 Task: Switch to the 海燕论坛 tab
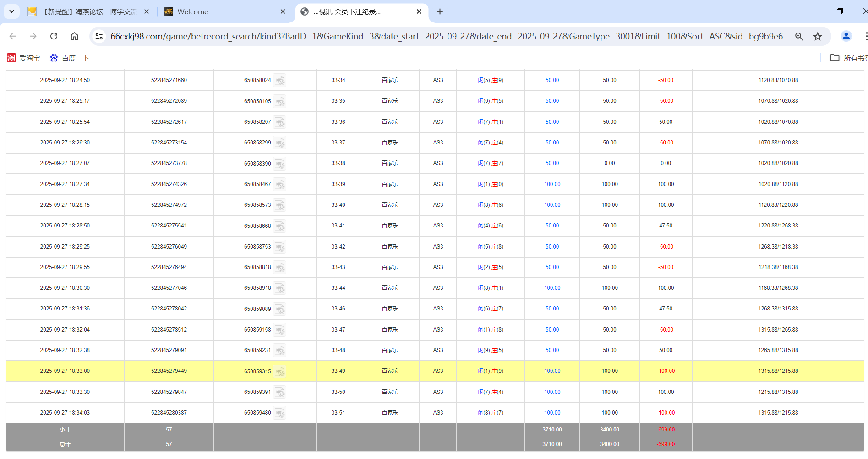click(x=87, y=11)
